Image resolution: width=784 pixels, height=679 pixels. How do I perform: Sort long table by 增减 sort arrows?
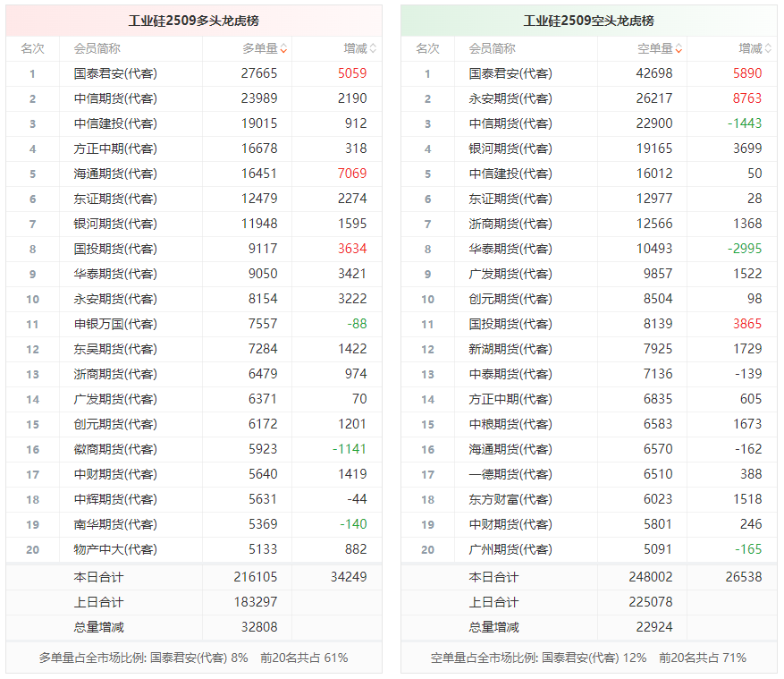[373, 49]
